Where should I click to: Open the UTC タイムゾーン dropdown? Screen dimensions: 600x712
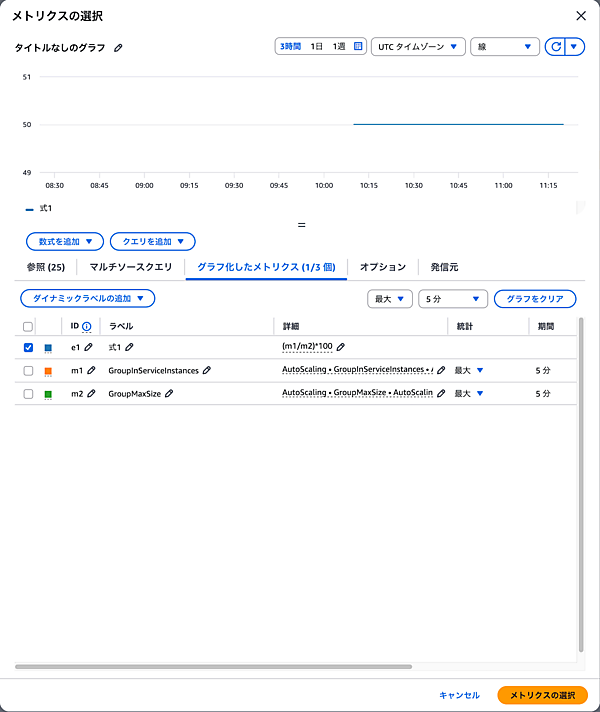(417, 46)
